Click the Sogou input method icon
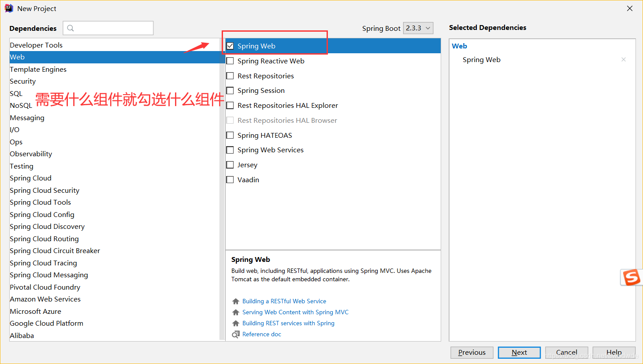 [631, 278]
